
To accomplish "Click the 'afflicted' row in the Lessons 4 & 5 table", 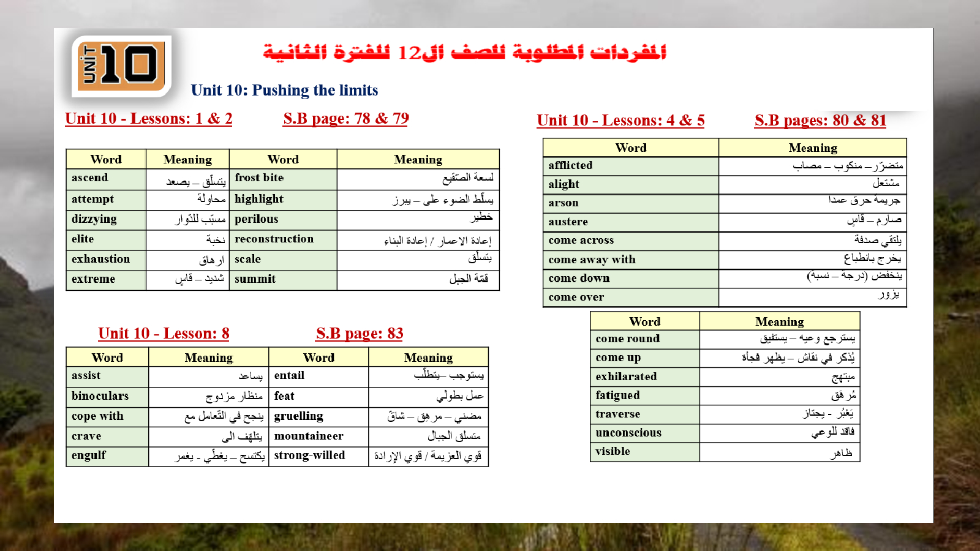I will (x=570, y=165).
